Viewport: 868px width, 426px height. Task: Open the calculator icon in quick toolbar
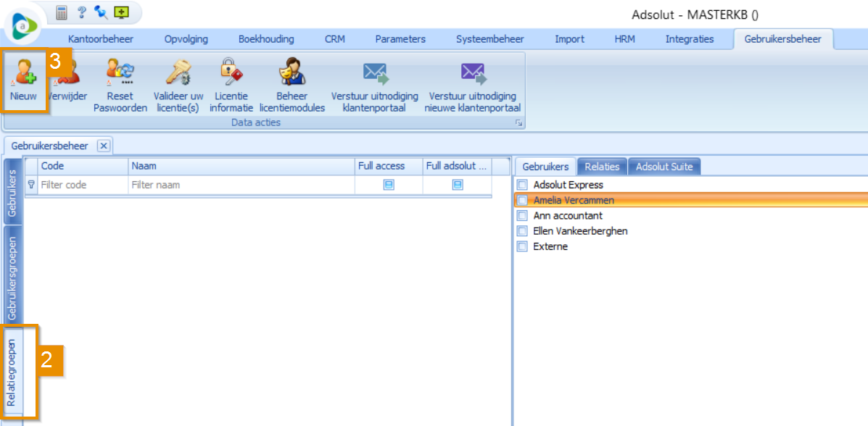click(x=62, y=12)
